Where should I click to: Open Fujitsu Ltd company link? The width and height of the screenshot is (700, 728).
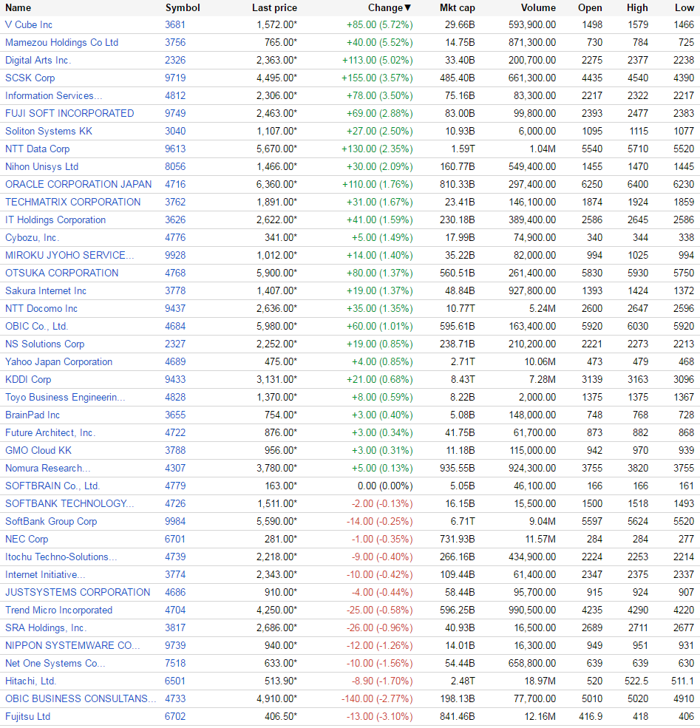click(x=28, y=717)
